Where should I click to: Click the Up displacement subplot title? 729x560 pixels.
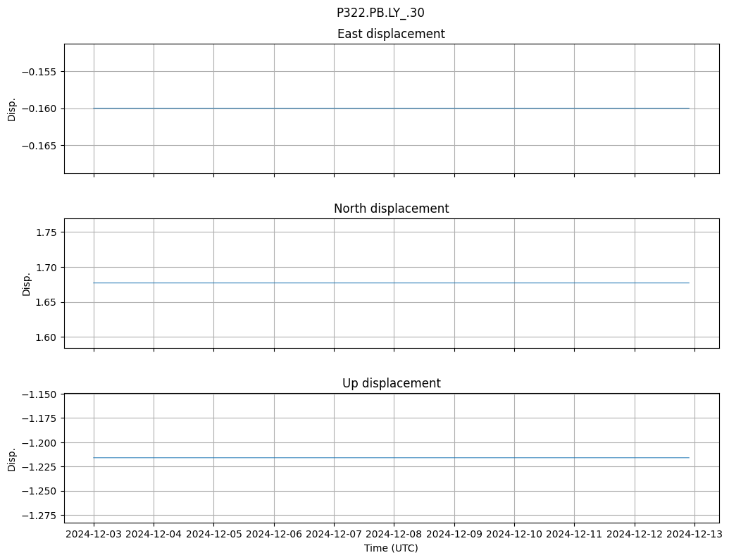(x=391, y=383)
